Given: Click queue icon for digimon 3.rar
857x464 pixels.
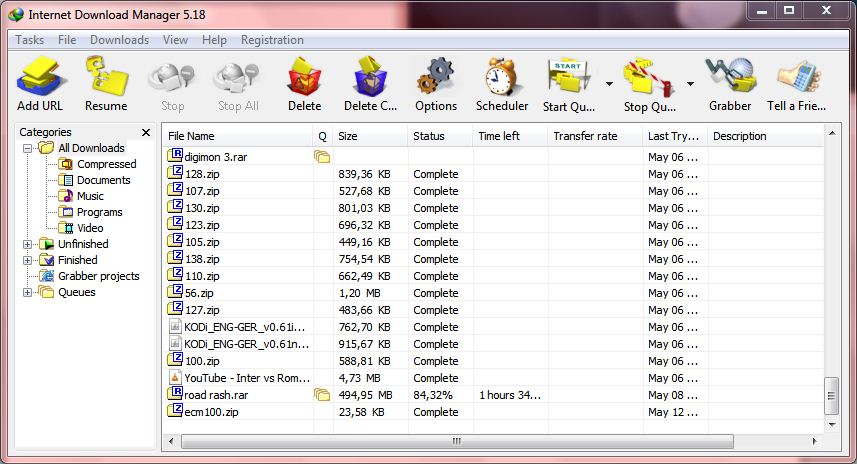Looking at the screenshot, I should tap(322, 157).
